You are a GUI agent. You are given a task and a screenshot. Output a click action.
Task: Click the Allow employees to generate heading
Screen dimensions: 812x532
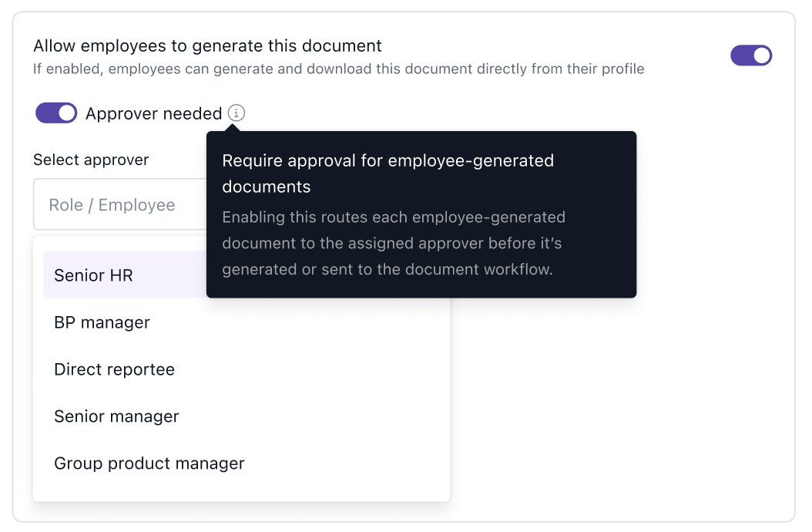(x=207, y=46)
